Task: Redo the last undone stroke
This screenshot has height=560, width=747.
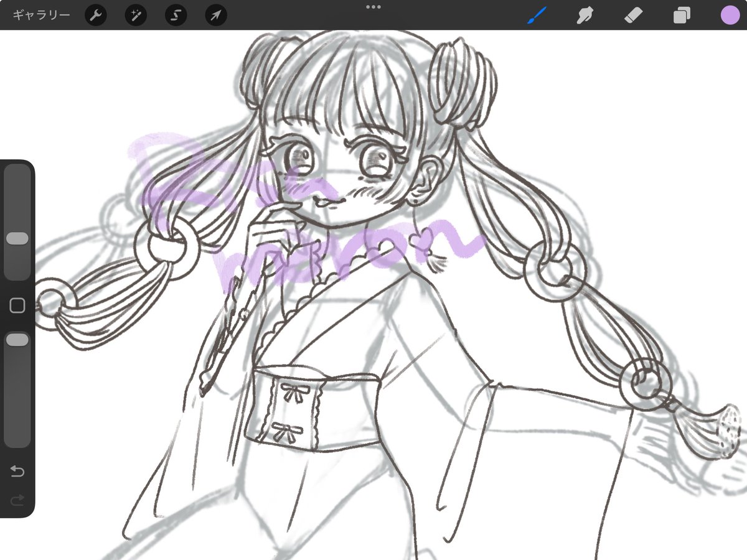Action: pyautogui.click(x=17, y=499)
